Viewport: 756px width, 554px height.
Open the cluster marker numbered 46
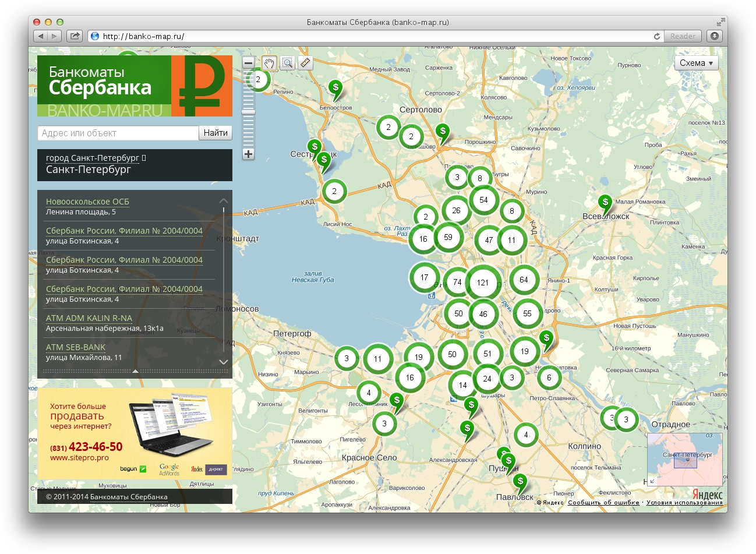(x=483, y=314)
